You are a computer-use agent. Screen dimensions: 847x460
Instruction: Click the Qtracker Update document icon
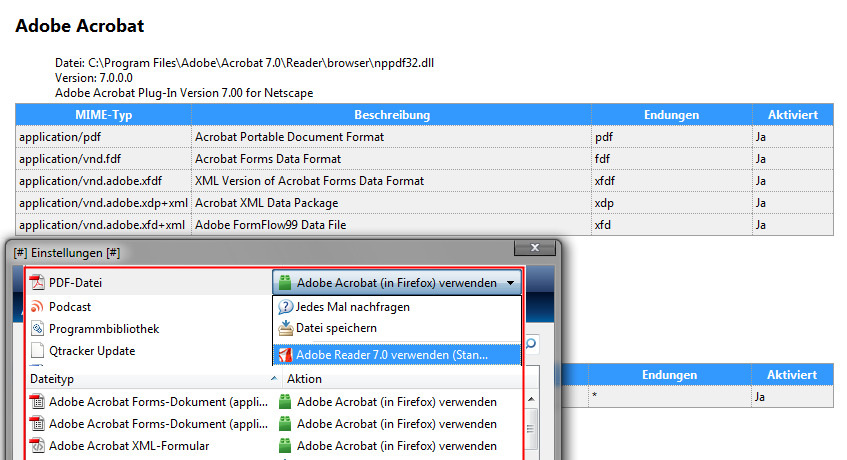(x=37, y=351)
